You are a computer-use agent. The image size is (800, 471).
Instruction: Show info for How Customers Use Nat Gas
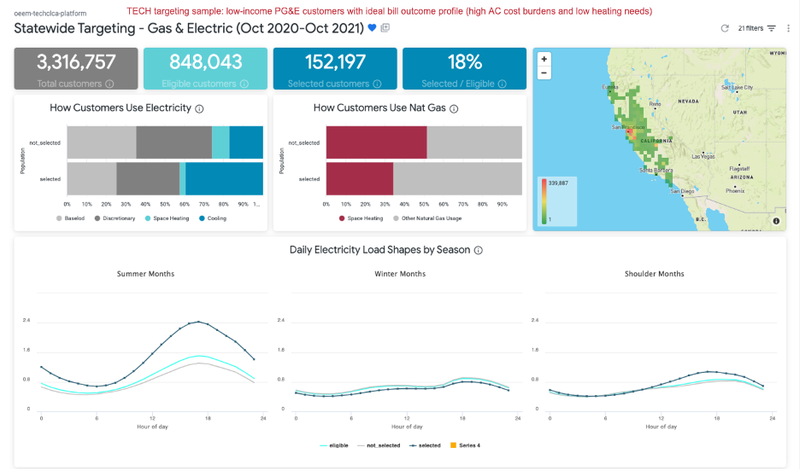pos(454,108)
